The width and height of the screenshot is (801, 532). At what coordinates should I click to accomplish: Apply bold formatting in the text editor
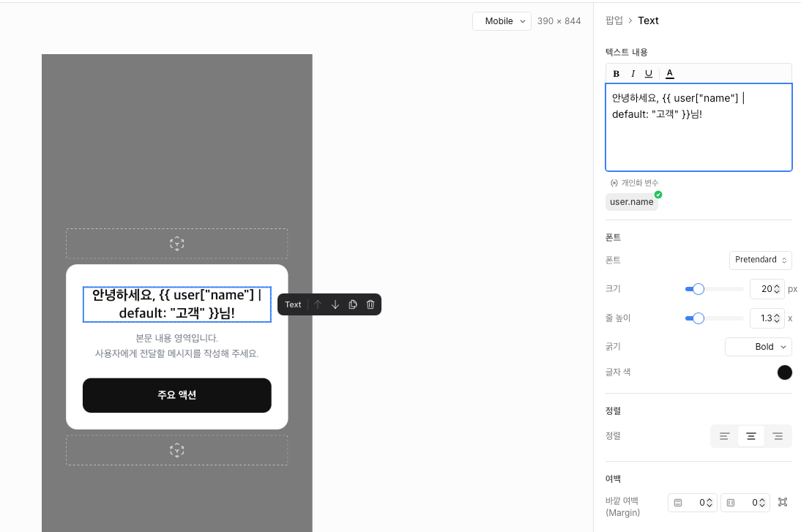pyautogui.click(x=616, y=73)
